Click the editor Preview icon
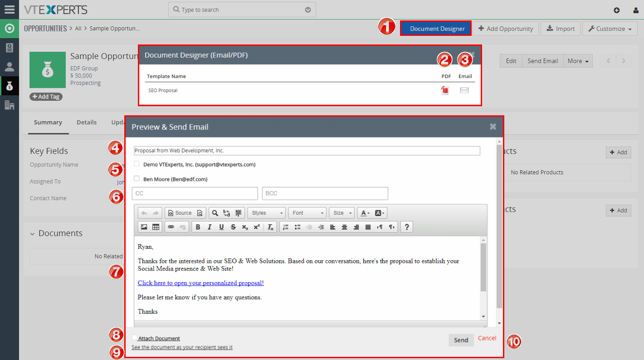 pos(200,213)
